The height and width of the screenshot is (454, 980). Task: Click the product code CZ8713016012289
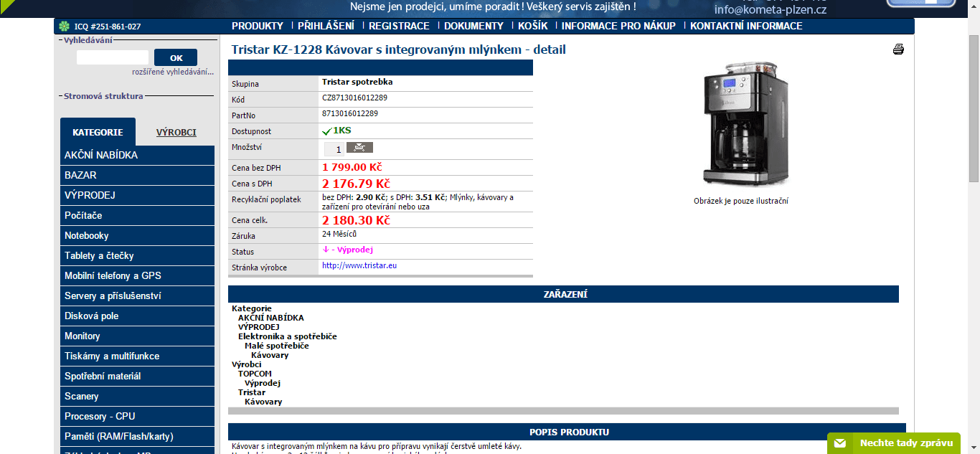[x=354, y=98]
